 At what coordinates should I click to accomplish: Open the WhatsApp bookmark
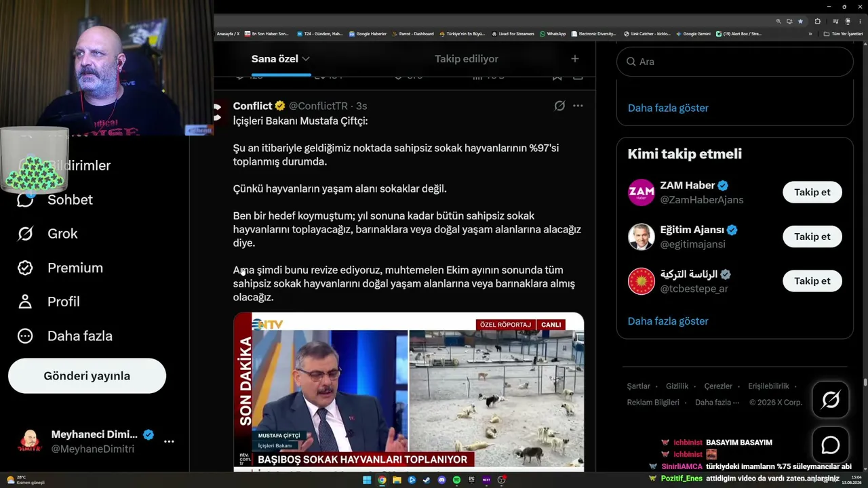(553, 34)
